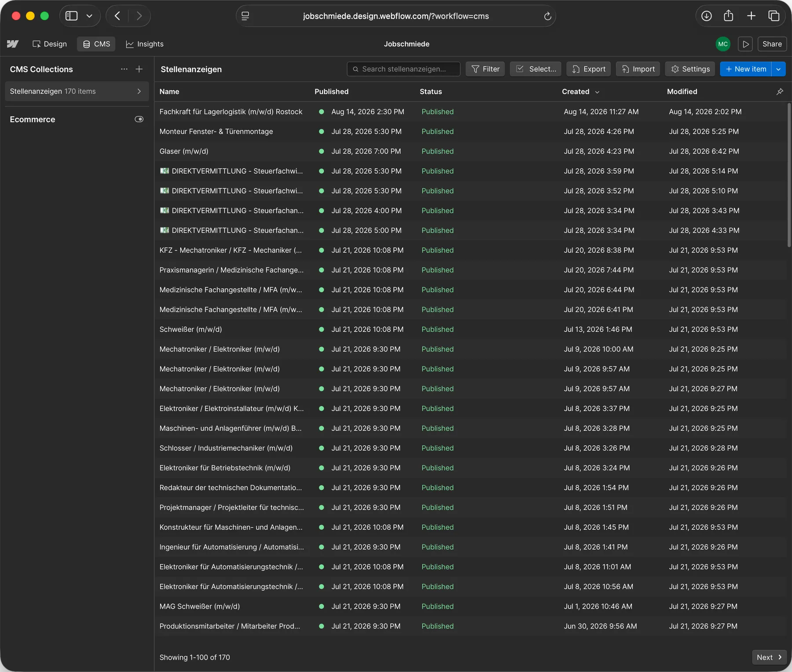Screen dimensions: 792x672
Task: Open MAG Schweißer (m/w/d) item
Action: pyautogui.click(x=200, y=606)
